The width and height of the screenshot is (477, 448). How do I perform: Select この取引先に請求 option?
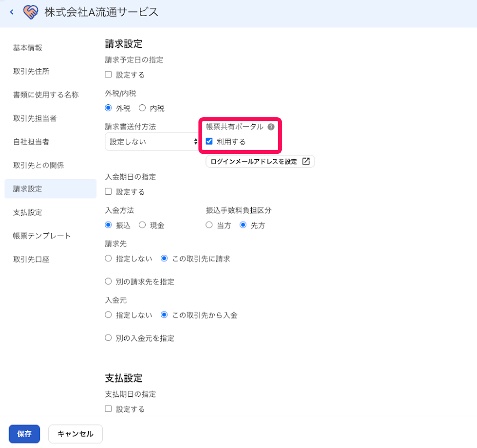[x=164, y=259]
